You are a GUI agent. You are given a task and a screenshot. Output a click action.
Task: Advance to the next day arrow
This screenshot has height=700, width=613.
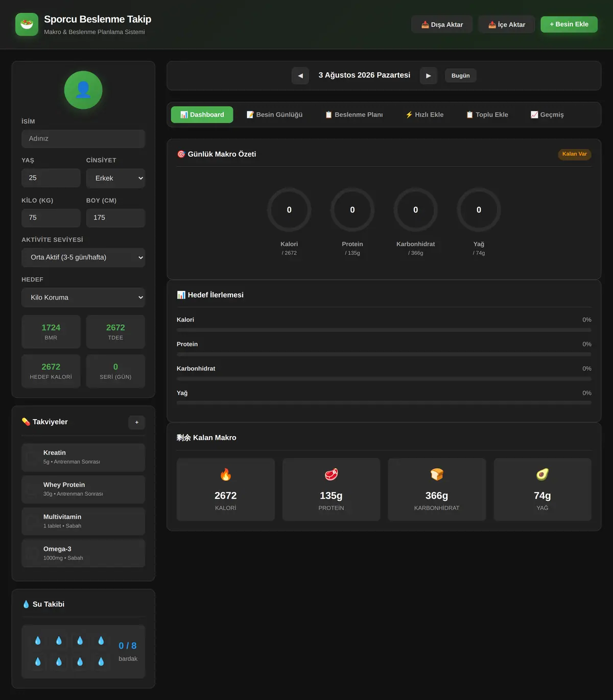[x=429, y=76]
